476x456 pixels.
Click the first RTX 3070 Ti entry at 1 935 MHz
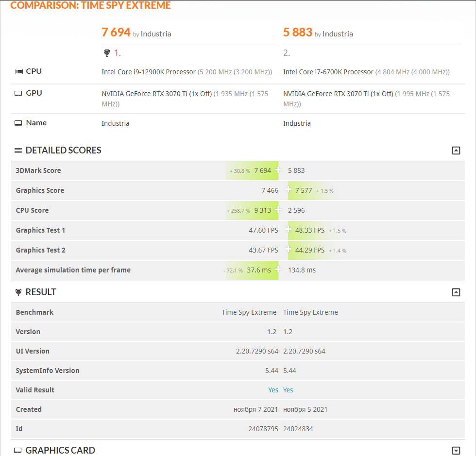(185, 99)
